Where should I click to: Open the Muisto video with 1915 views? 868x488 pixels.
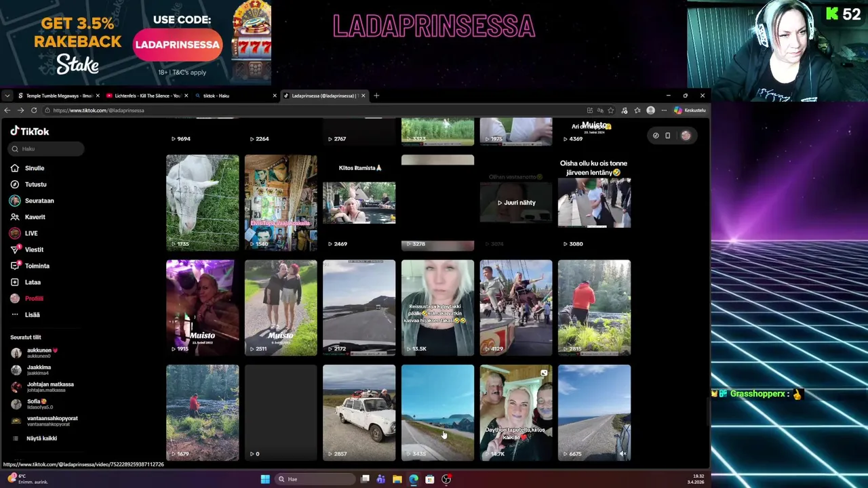[x=203, y=308]
